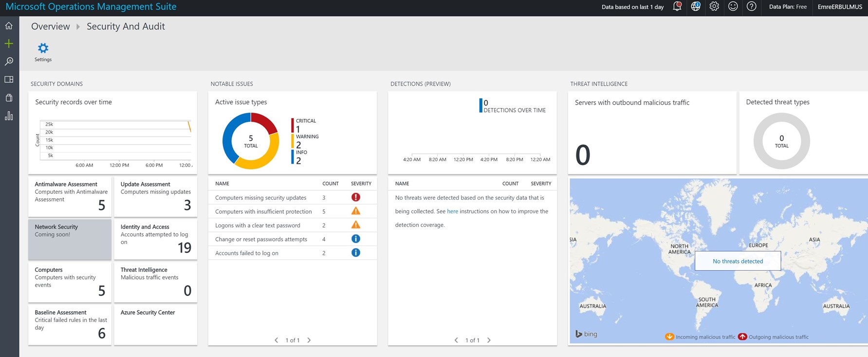Open the EmreERBULMUS account menu

point(840,7)
